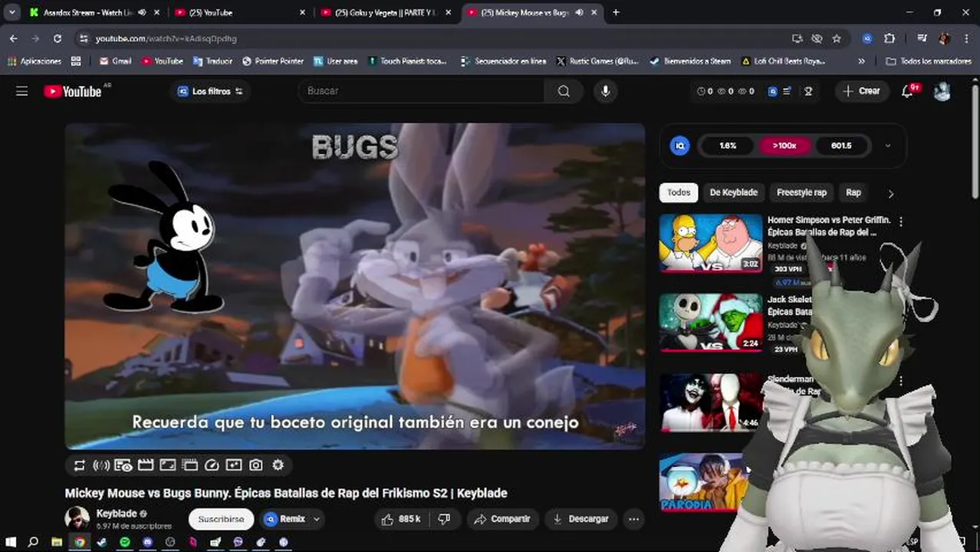Open the Keyblade channel name link
This screenshot has width=980, height=552.
(117, 514)
